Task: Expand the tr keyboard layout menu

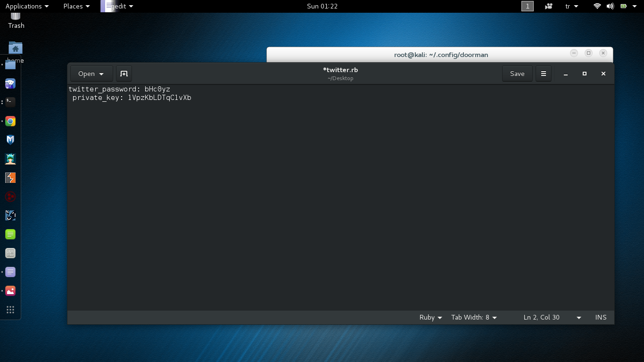Action: (571, 6)
